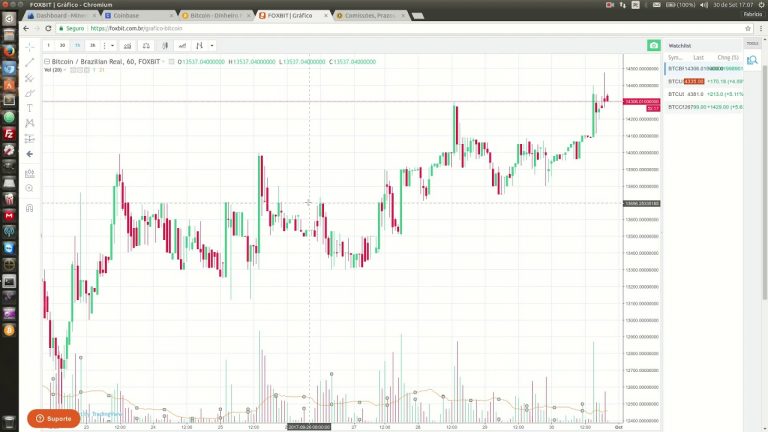This screenshot has height=432, width=768.
Task: Take a chart snapshot with camera button
Action: 654,46
